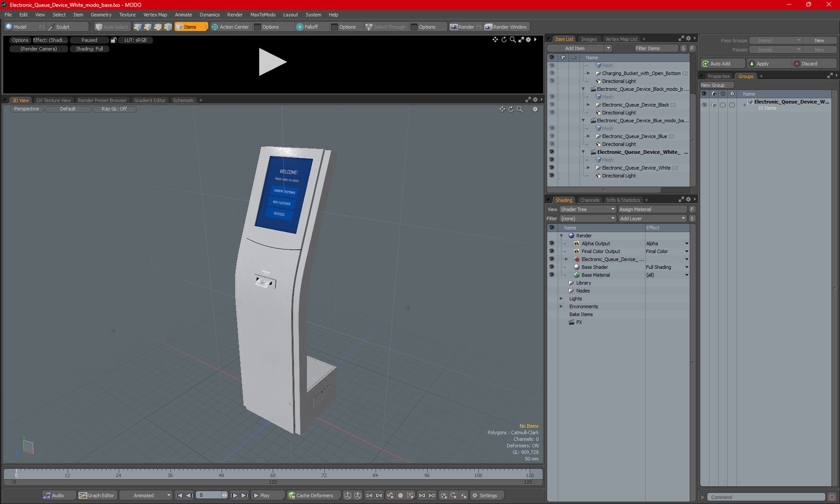Select Polygons component mode icon
840x504 pixels.
coord(158,27)
